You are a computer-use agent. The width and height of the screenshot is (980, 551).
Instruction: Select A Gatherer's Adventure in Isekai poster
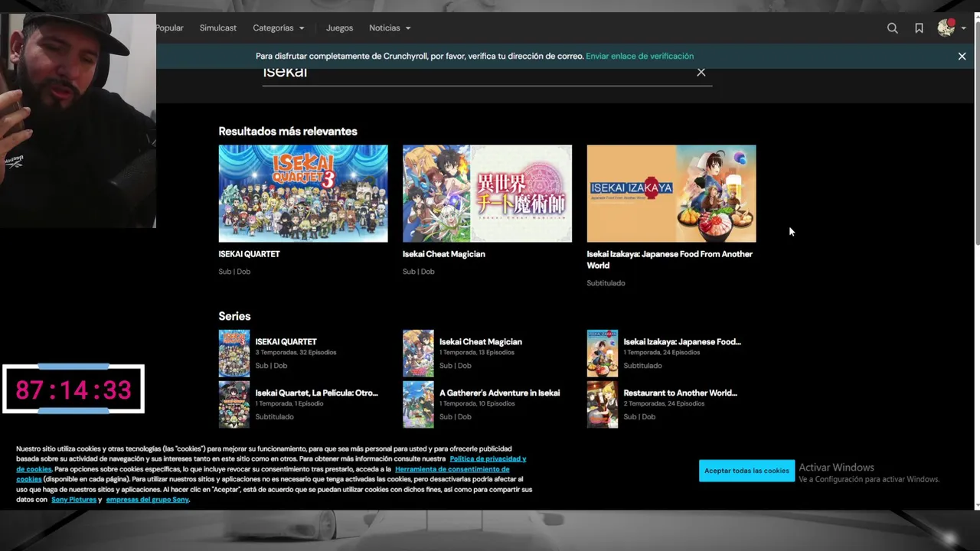(418, 404)
